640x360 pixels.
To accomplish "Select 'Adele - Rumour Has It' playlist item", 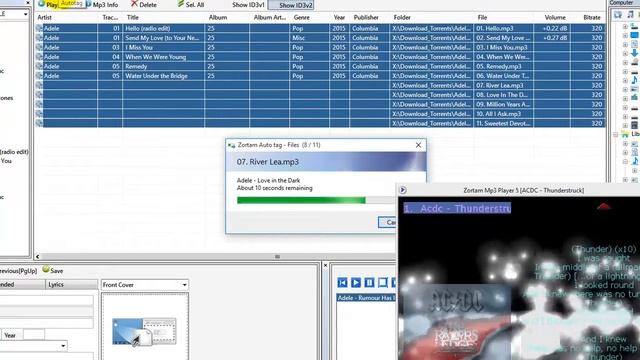I will click(x=366, y=298).
